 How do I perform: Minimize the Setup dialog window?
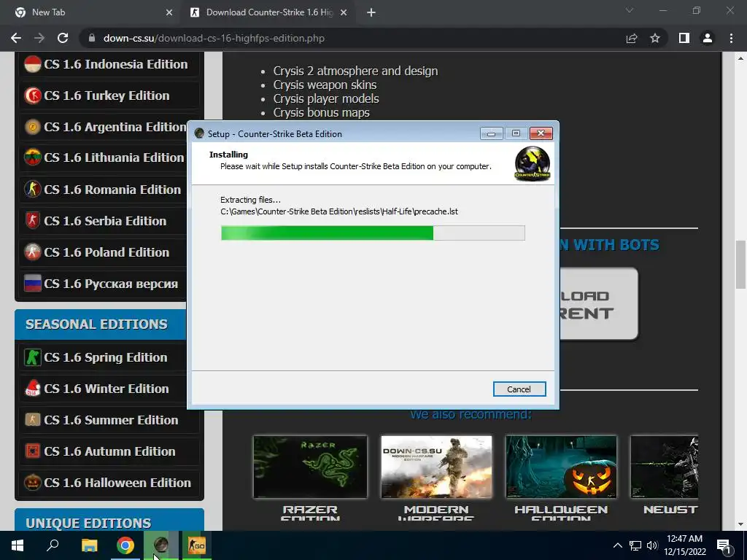(491, 134)
